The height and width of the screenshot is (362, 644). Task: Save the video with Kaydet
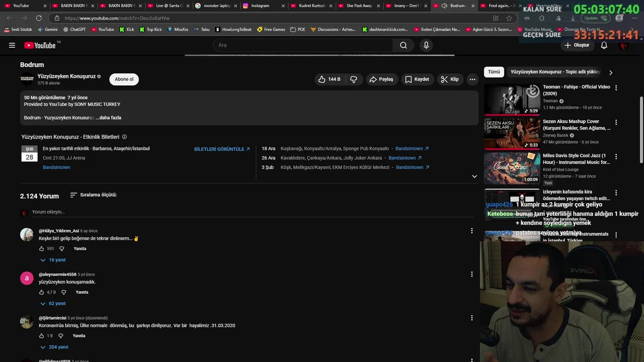[x=417, y=79]
